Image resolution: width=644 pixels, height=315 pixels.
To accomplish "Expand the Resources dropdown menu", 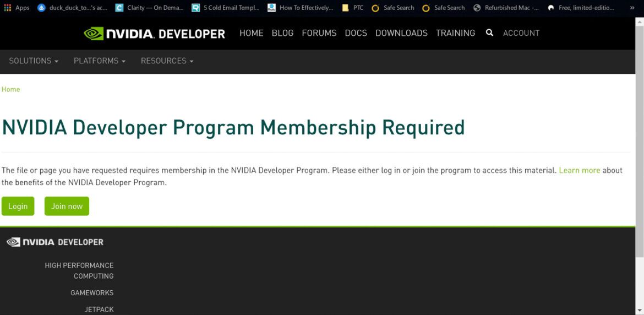I will pyautogui.click(x=167, y=61).
